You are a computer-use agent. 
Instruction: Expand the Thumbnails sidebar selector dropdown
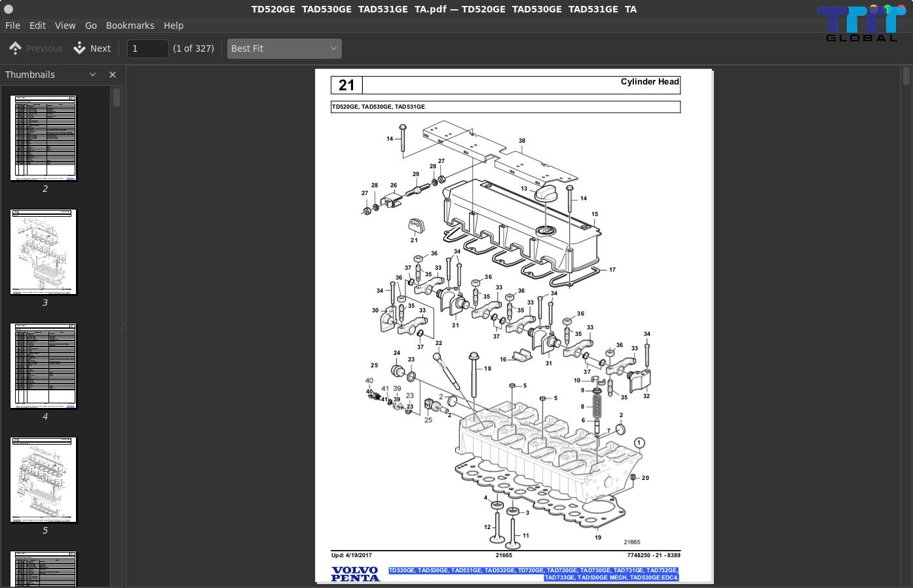(92, 75)
